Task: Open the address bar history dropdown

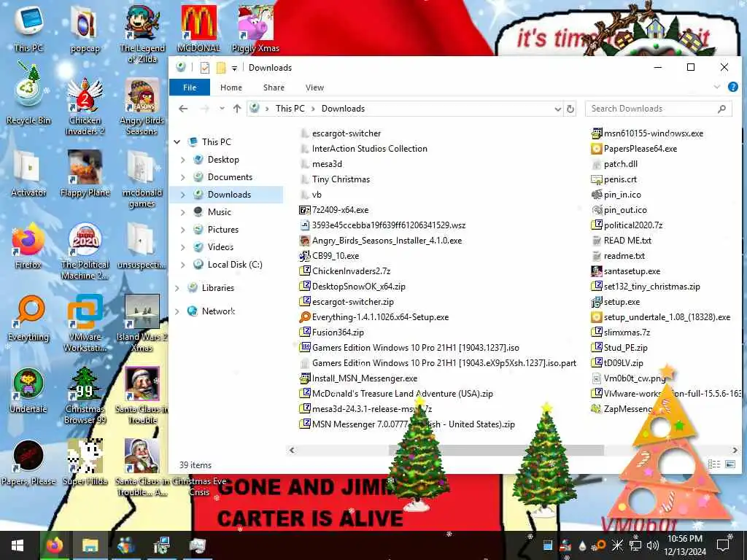Action: pyautogui.click(x=557, y=109)
